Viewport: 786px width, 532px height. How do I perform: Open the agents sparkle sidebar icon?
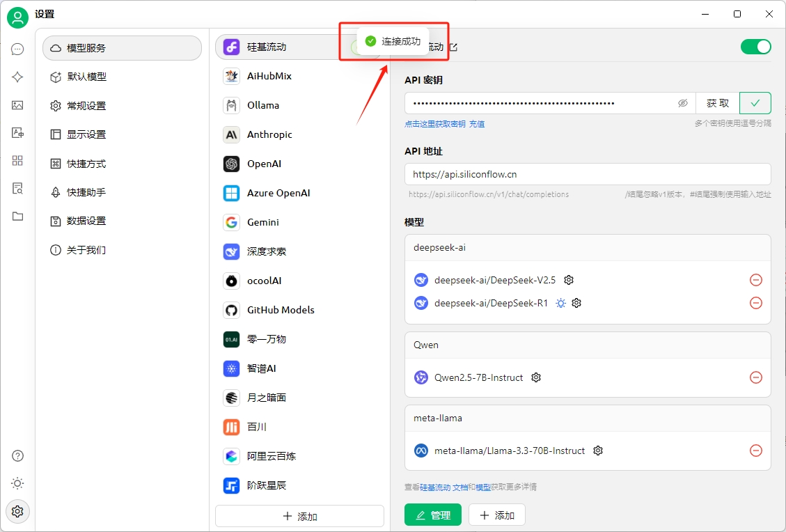pyautogui.click(x=17, y=77)
